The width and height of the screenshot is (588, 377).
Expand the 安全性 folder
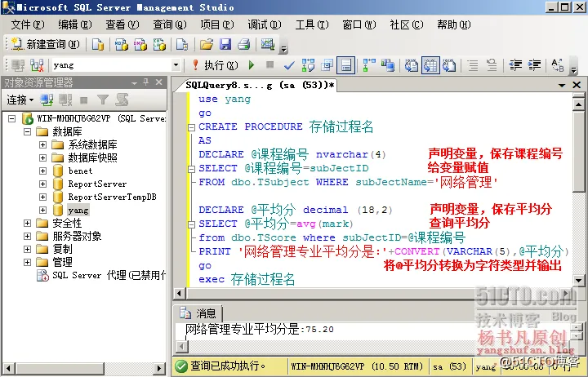tap(27, 223)
